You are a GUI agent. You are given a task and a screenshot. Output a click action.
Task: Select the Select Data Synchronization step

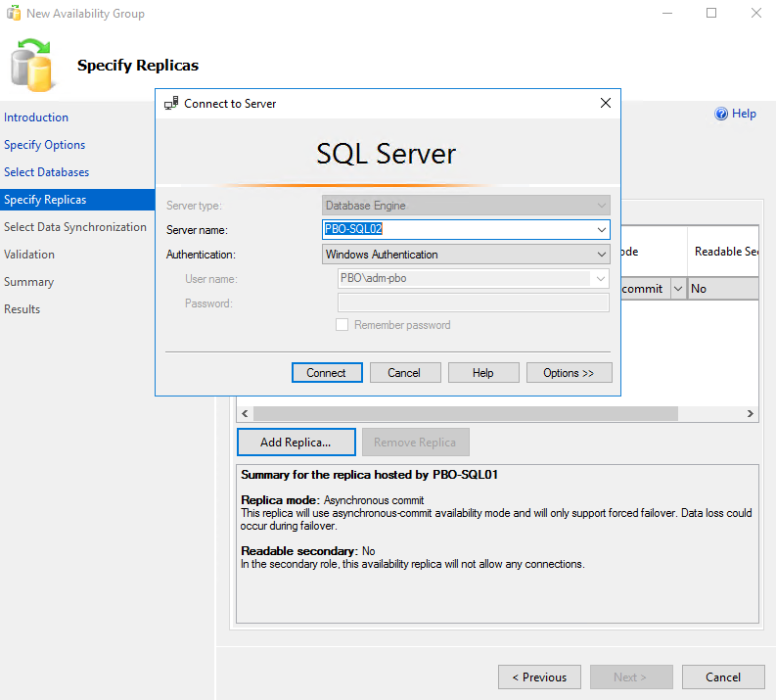click(x=75, y=227)
